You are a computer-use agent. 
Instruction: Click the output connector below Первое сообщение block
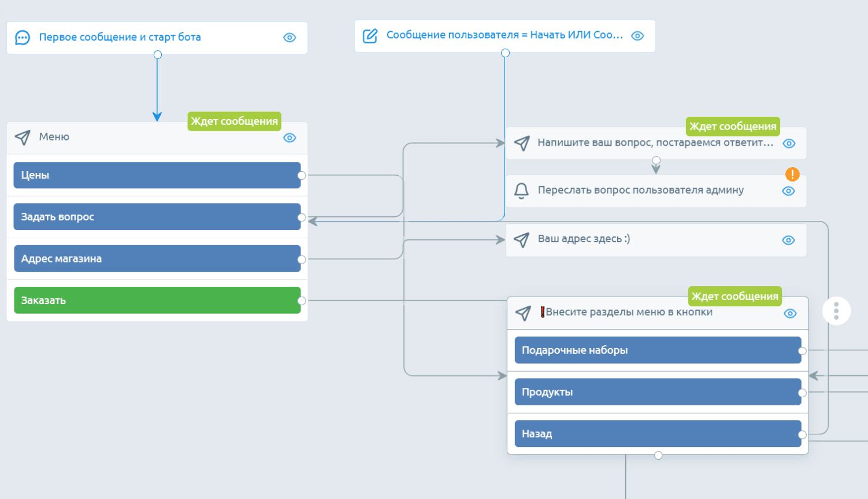coord(158,54)
